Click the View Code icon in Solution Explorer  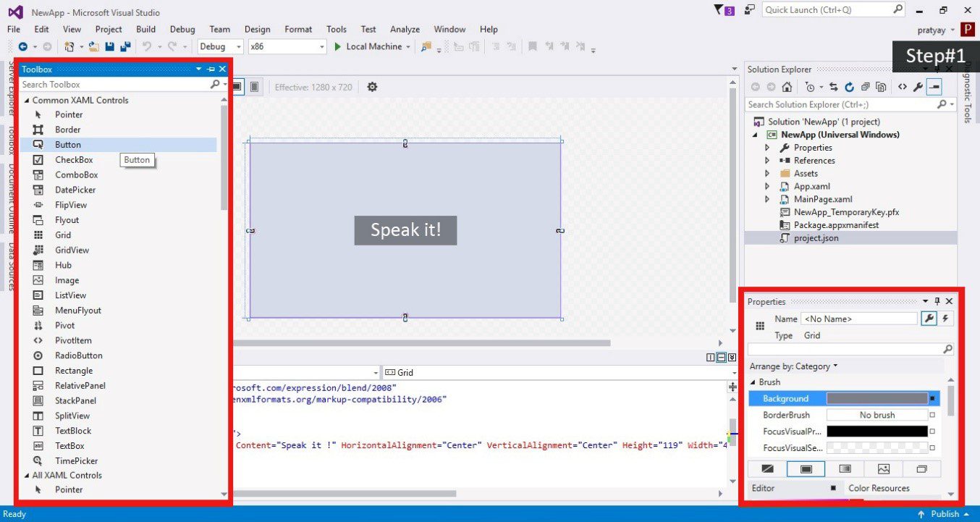pos(903,87)
